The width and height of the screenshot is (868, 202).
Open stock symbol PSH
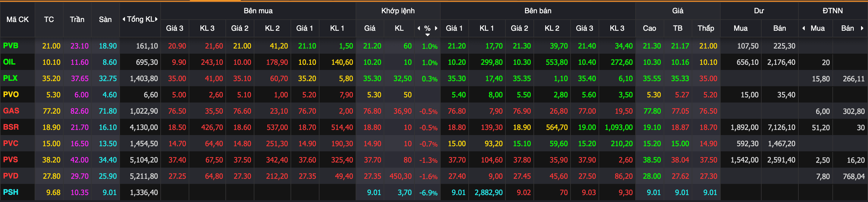11,192
